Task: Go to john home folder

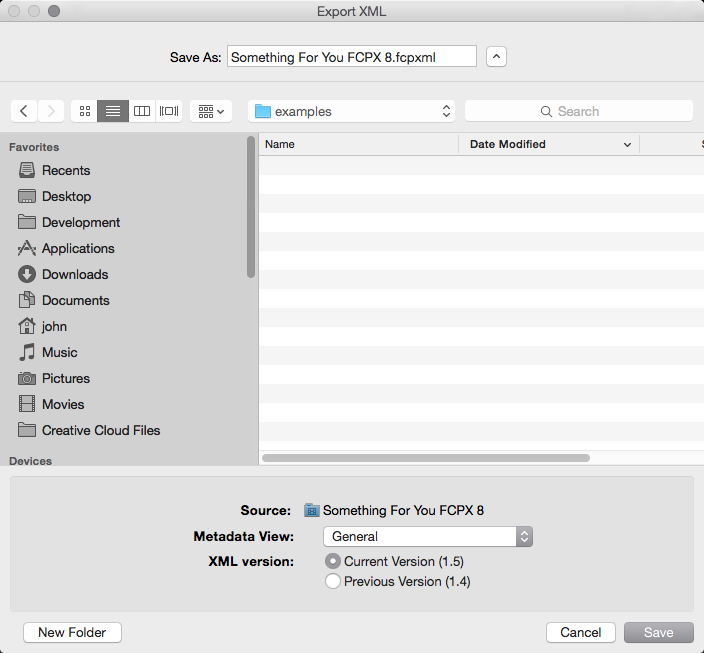Action: pyautogui.click(x=54, y=326)
